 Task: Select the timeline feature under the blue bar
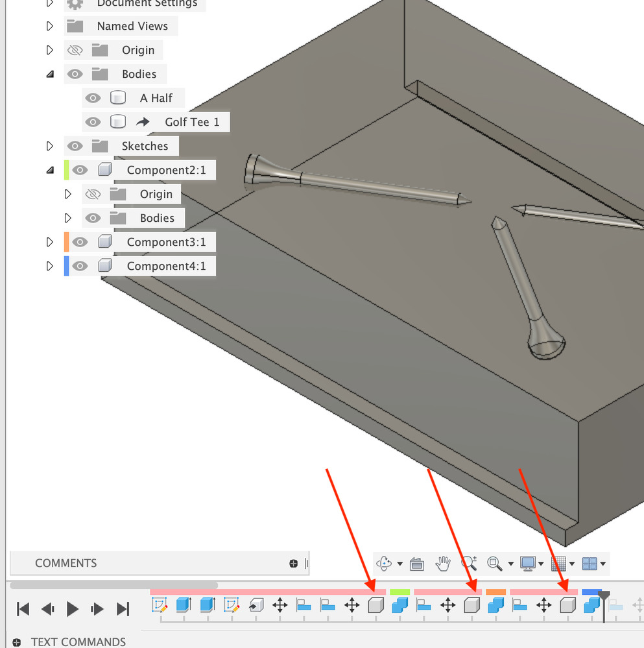coord(591,606)
